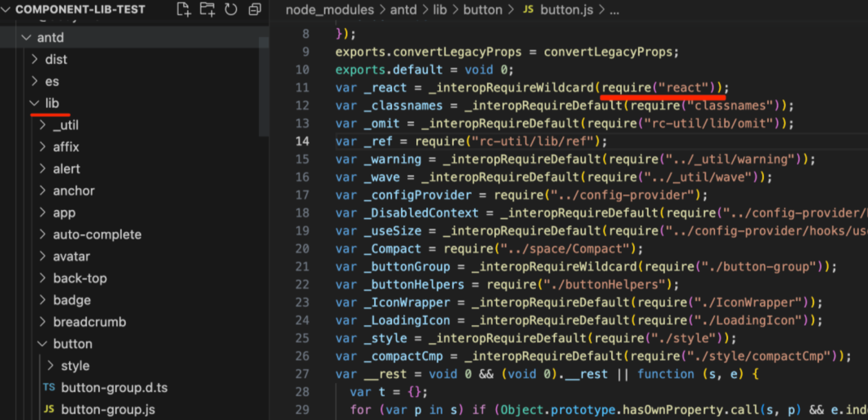Click button in the breadcrumb path

(483, 10)
